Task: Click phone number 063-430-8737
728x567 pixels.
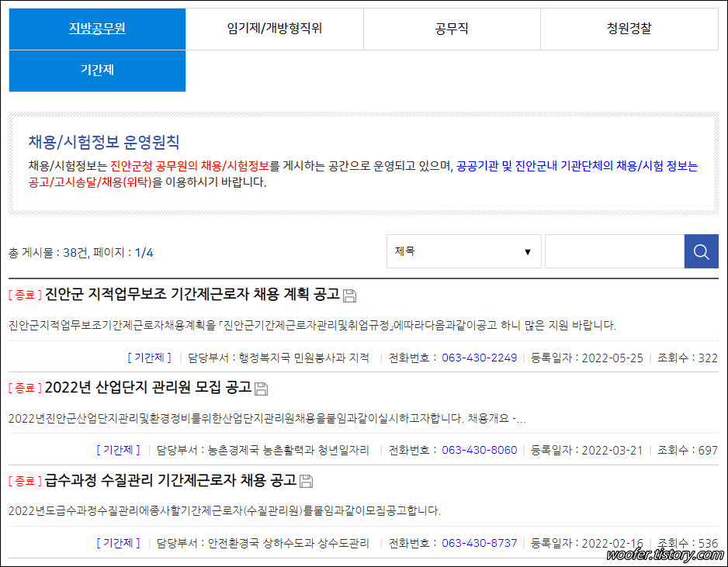Action: tap(479, 543)
